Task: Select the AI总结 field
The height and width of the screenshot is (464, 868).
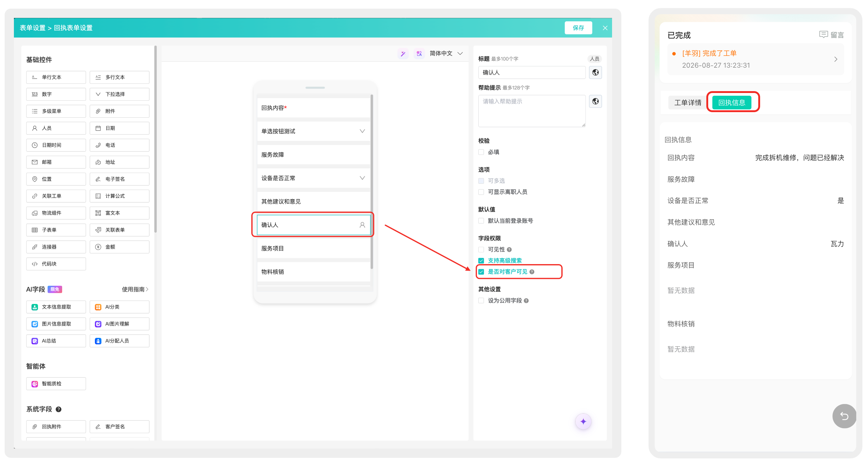Action: 56,341
